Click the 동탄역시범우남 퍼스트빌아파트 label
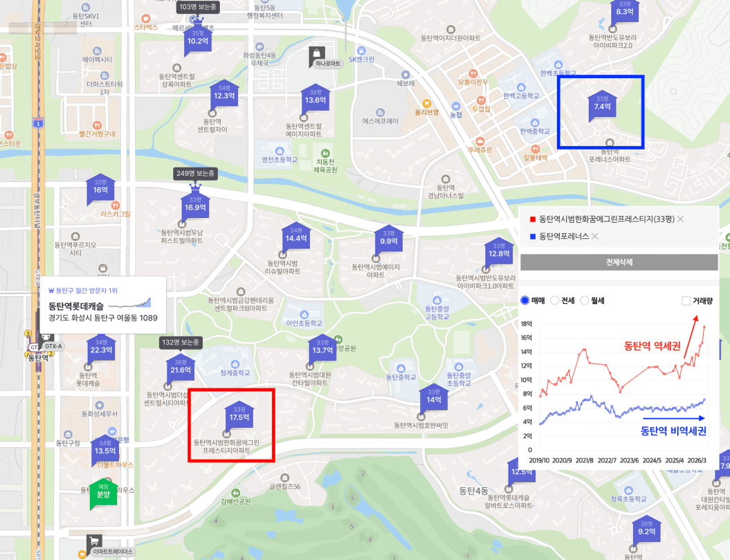The height and width of the screenshot is (560, 730). coord(182,236)
